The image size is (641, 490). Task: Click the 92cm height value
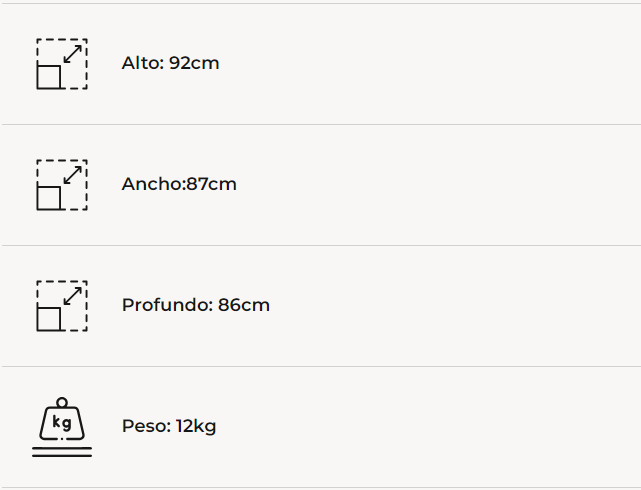194,64
